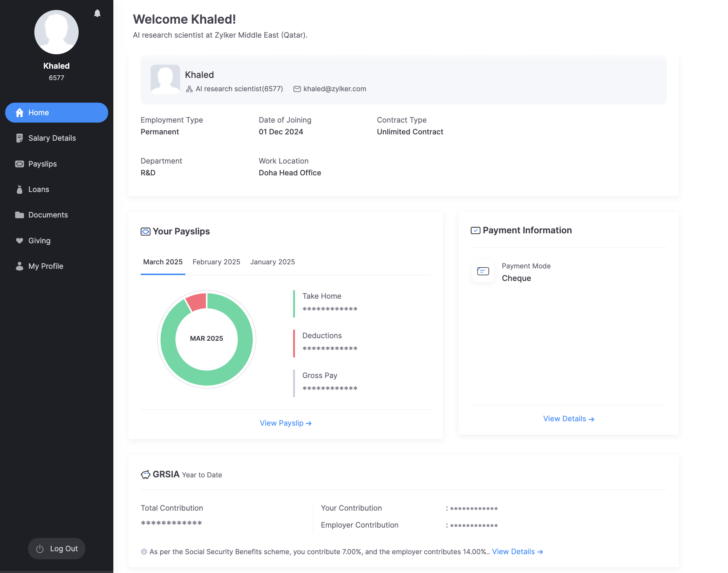Switch to the February 2025 payslip tab
Image resolution: width=728 pixels, height=573 pixels.
(x=216, y=262)
